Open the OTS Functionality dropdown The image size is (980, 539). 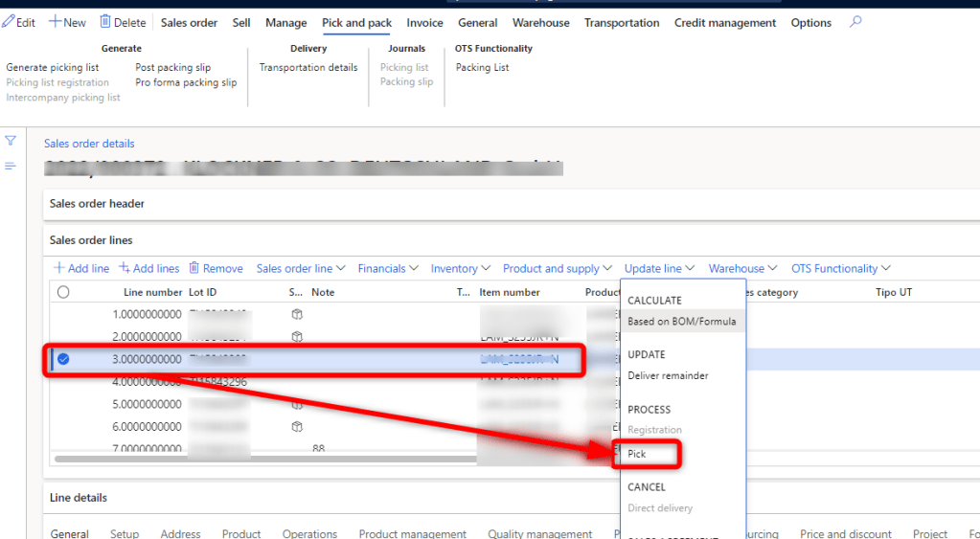[x=840, y=269]
